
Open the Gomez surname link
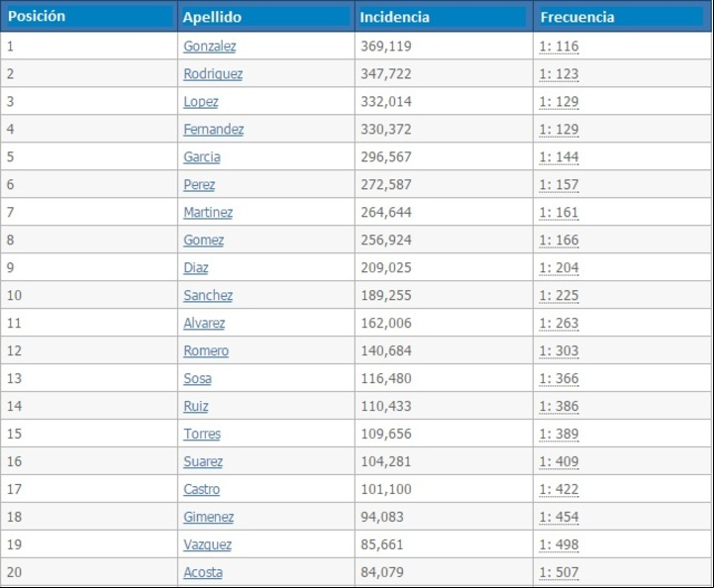coord(204,240)
